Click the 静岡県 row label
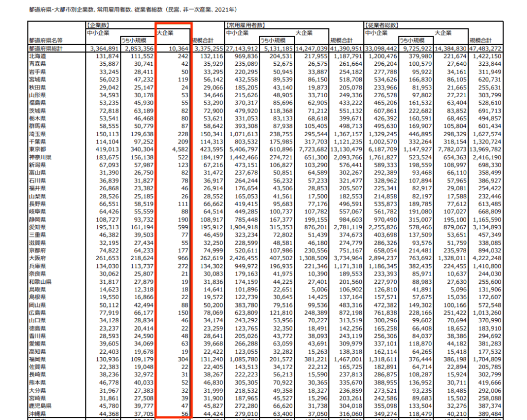Viewport: 527px width, 420px height. click(x=37, y=219)
